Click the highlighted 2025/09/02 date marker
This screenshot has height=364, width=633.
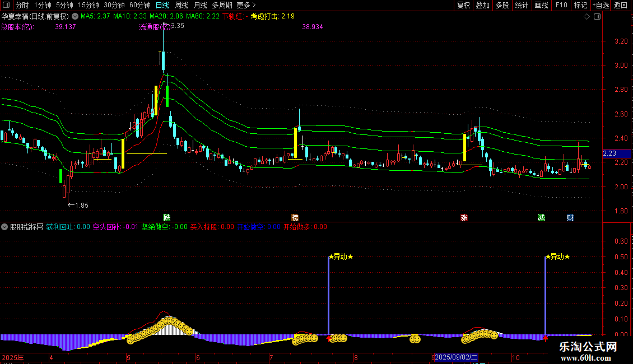click(456, 357)
